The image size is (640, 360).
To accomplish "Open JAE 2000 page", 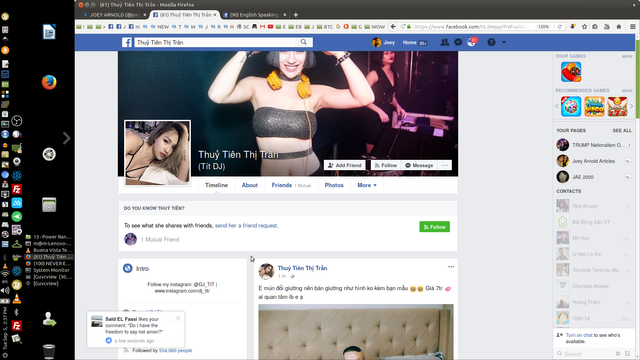I will [x=594, y=177].
